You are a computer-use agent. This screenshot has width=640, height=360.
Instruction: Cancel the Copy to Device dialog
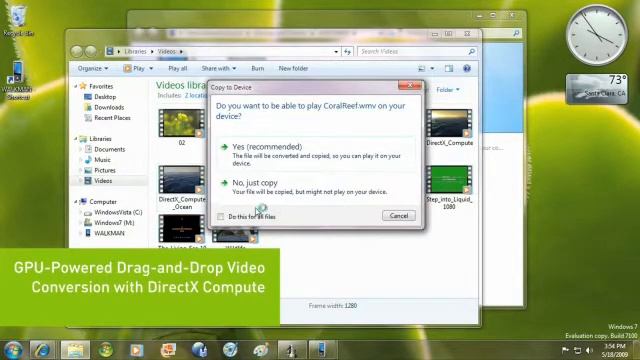tap(399, 216)
